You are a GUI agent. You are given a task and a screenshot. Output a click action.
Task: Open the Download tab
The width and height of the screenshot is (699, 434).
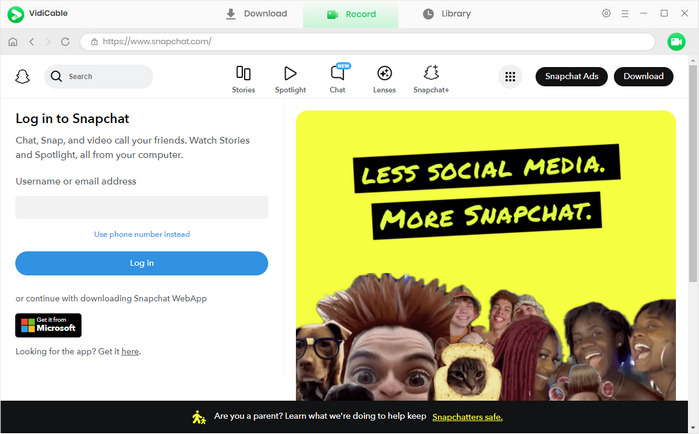pyautogui.click(x=256, y=14)
